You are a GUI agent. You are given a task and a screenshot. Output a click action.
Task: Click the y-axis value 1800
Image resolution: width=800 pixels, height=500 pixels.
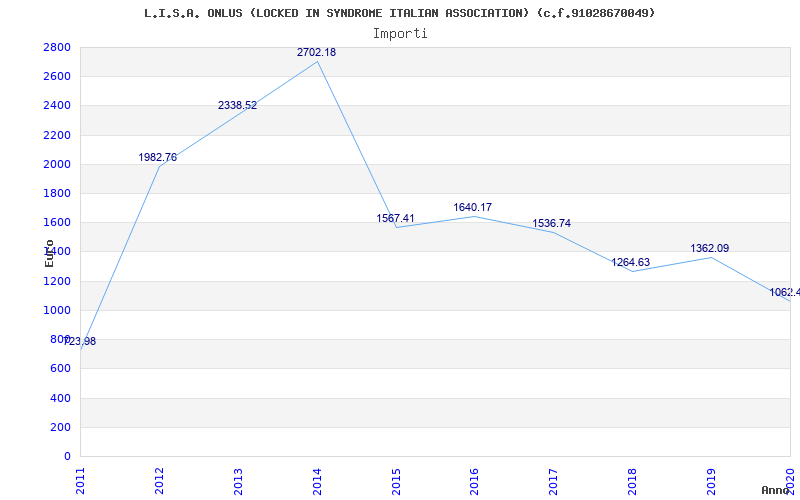pyautogui.click(x=57, y=193)
